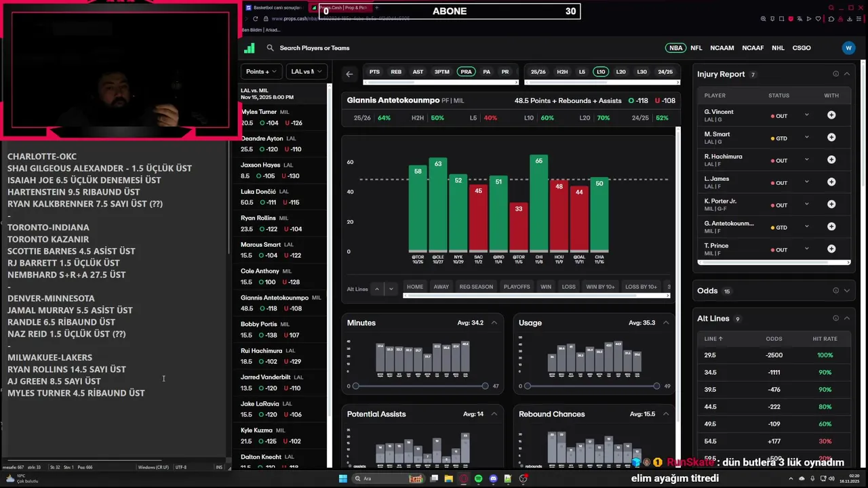Collapse the Alt Lines side panel
The height and width of the screenshot is (488, 868).
(x=847, y=319)
